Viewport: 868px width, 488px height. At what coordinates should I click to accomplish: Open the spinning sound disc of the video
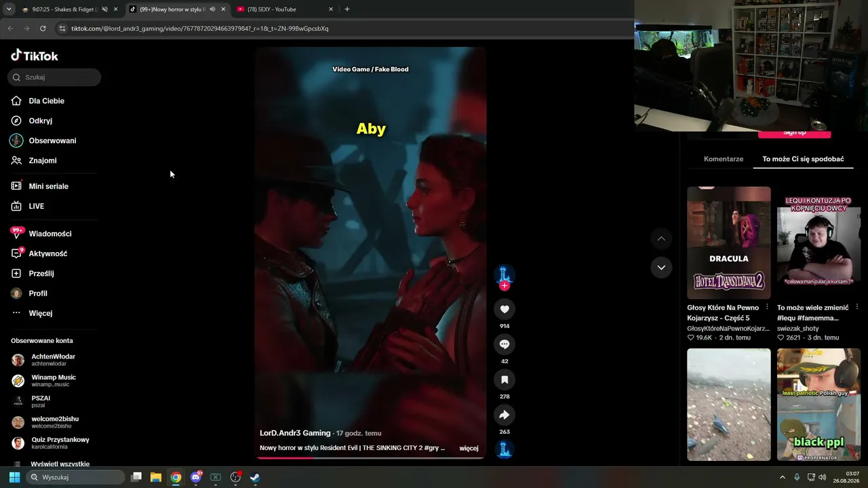tap(505, 449)
